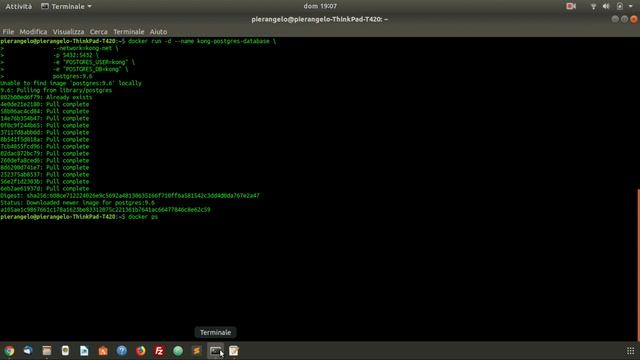Click the battery power status icon
The width and height of the screenshot is (640, 360).
[x=620, y=6]
